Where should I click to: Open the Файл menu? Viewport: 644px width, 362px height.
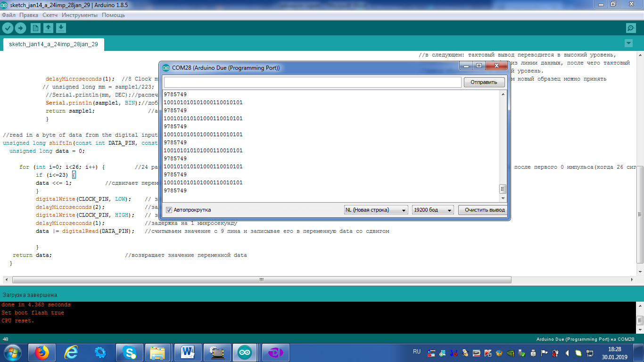coord(8,15)
